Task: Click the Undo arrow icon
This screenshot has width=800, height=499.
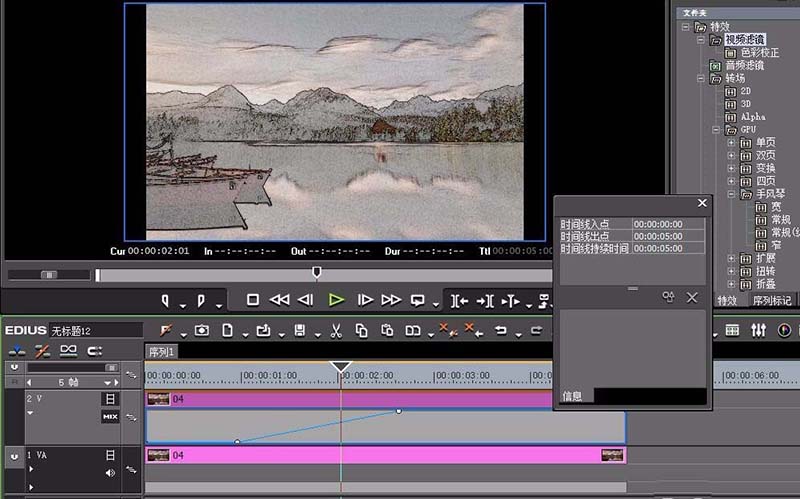Action: (x=501, y=331)
